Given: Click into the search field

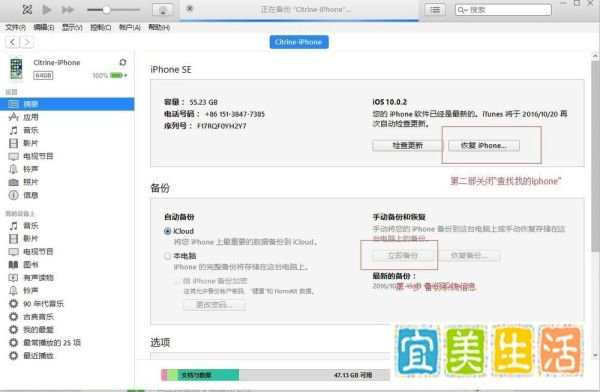Looking at the screenshot, I should [x=503, y=10].
